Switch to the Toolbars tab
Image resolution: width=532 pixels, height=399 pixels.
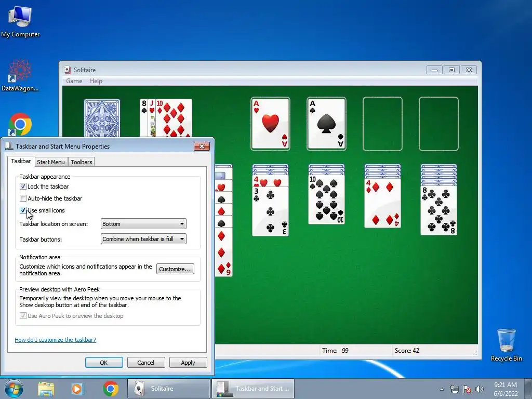click(82, 162)
